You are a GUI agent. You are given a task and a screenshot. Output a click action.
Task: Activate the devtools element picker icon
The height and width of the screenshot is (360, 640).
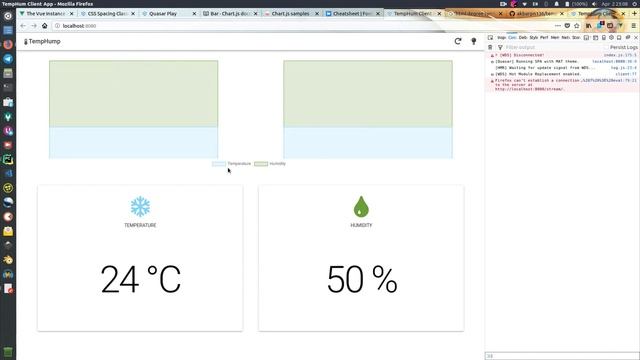click(x=490, y=38)
